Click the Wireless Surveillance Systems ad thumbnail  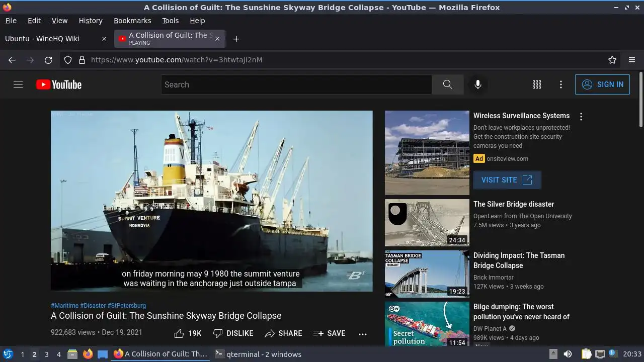pyautogui.click(x=427, y=153)
